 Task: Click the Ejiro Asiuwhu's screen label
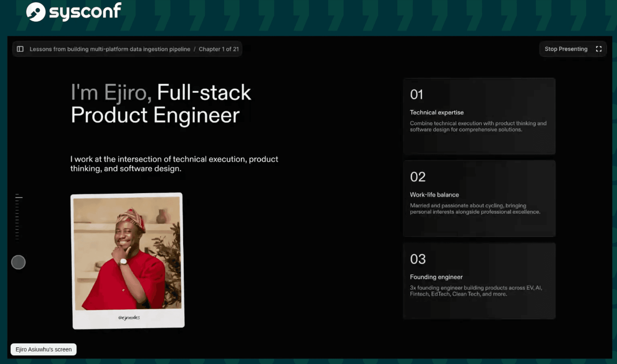tap(43, 349)
